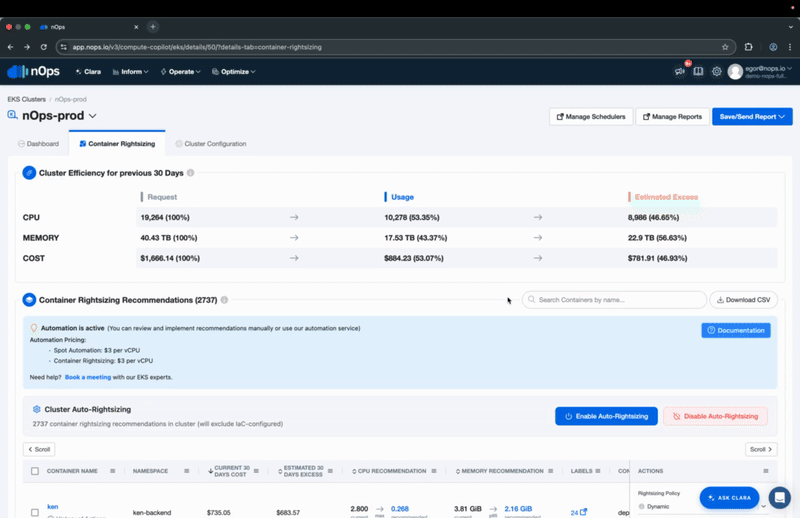Click info icon beside Cluster Efficiency heading
This screenshot has width=800, height=518.
tap(191, 173)
